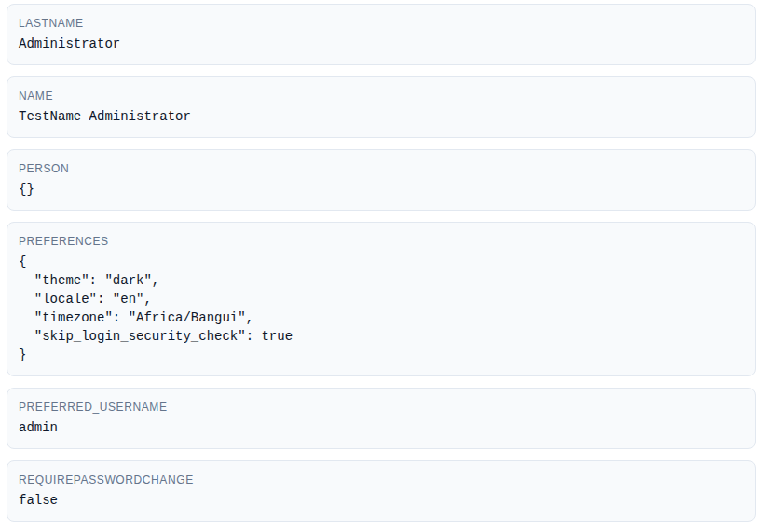The height and width of the screenshot is (532, 764).
Task: Select the admin username value
Action: tap(38, 428)
